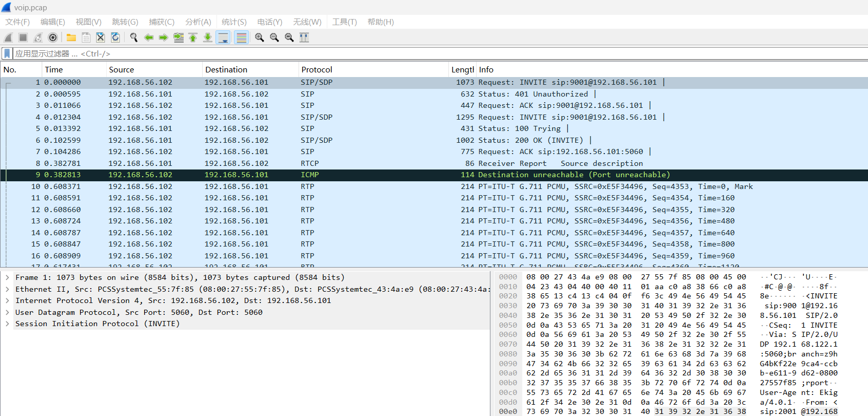Open the 电话(Y) menu
Image resolution: width=868 pixels, height=416 pixels.
pos(270,22)
